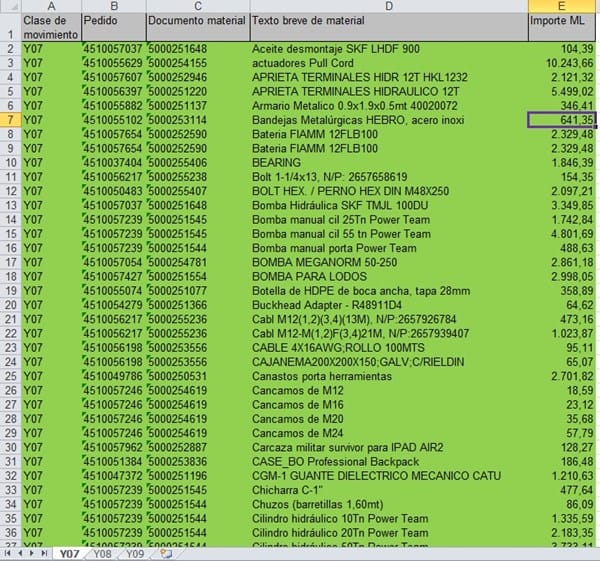Insert a new worksheet with the tab icon
This screenshot has width=600, height=561.
tap(166, 554)
